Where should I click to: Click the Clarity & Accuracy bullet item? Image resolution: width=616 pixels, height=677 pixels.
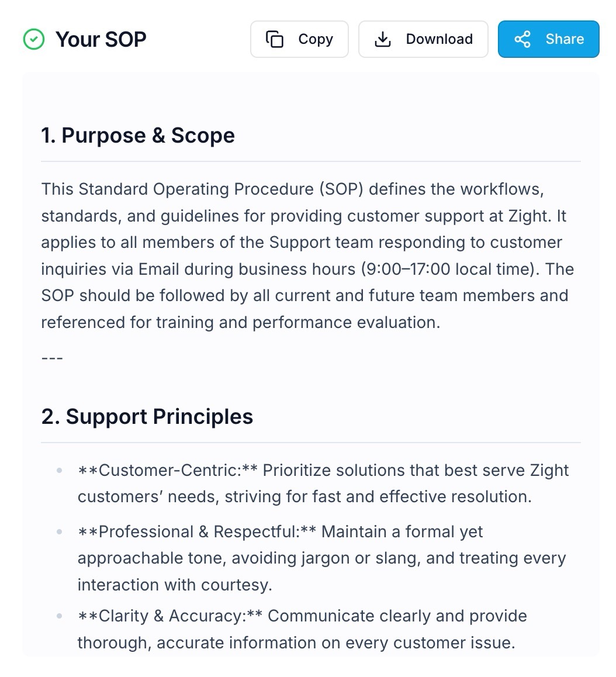[302, 629]
